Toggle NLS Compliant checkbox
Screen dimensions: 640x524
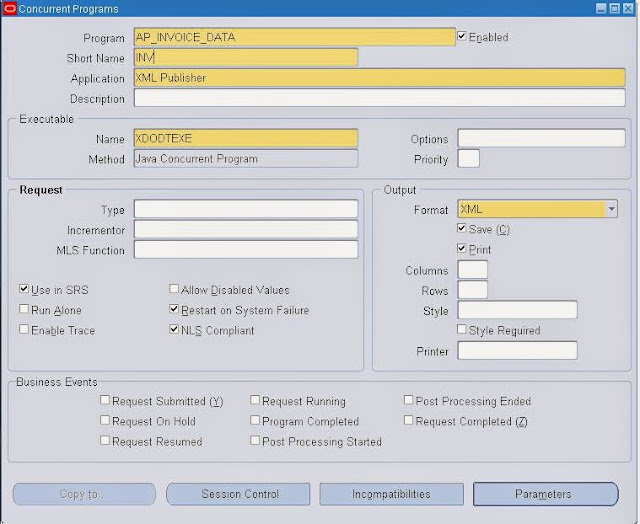tap(174, 329)
